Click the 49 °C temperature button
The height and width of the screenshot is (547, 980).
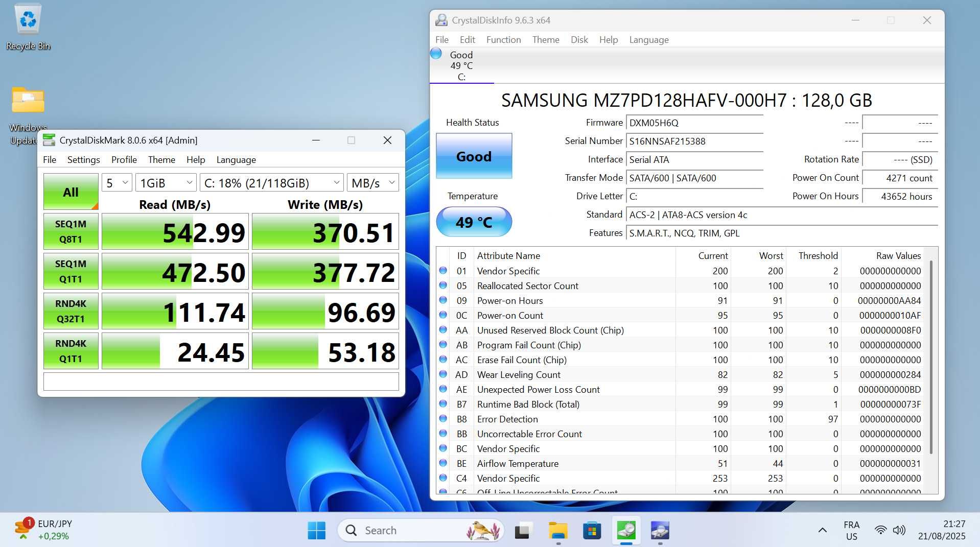coord(474,222)
